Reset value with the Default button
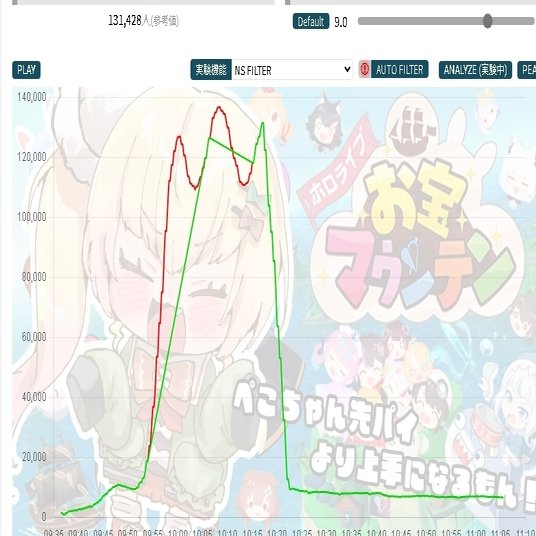Image resolution: width=536 pixels, height=536 pixels. click(x=311, y=21)
